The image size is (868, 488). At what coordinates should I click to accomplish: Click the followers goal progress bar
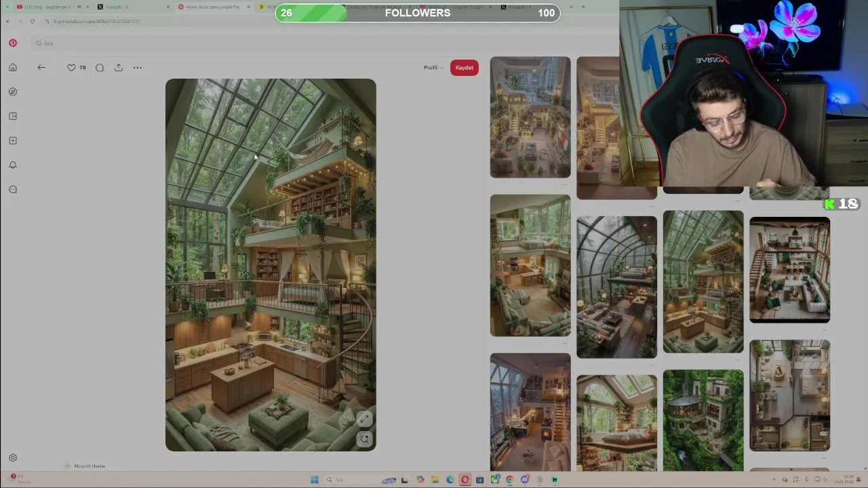tap(418, 13)
